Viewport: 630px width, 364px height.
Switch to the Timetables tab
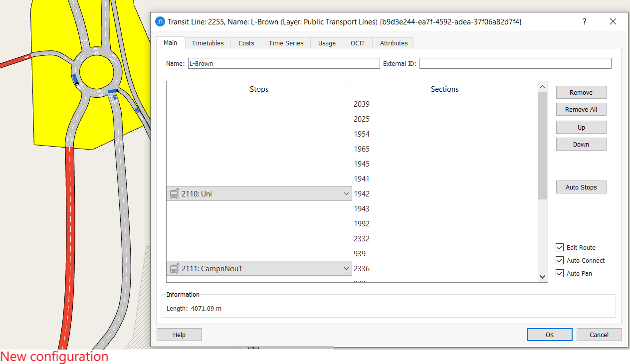coord(208,43)
